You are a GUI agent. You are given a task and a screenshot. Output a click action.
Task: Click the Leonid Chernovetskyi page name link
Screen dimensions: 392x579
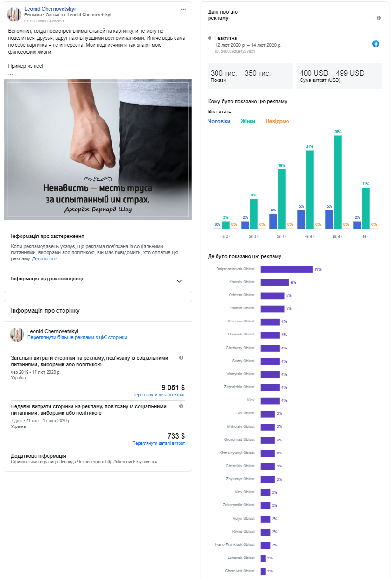(50, 9)
